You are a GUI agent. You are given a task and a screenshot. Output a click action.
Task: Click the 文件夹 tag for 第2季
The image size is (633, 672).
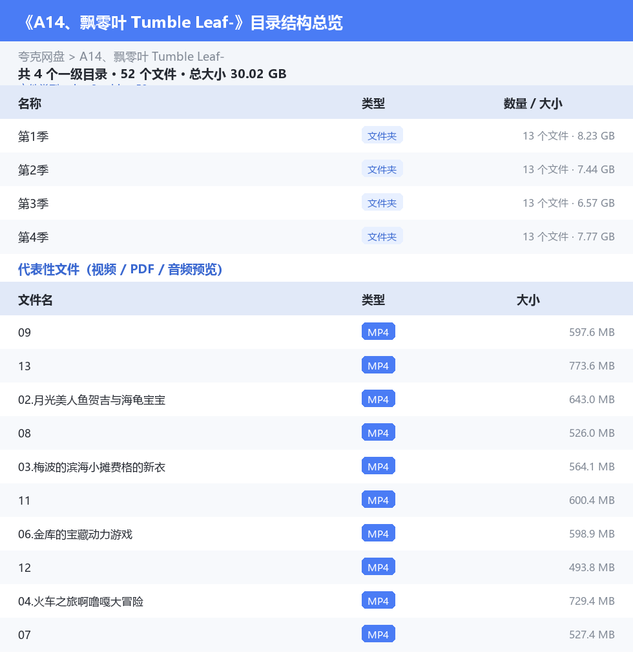tap(382, 169)
